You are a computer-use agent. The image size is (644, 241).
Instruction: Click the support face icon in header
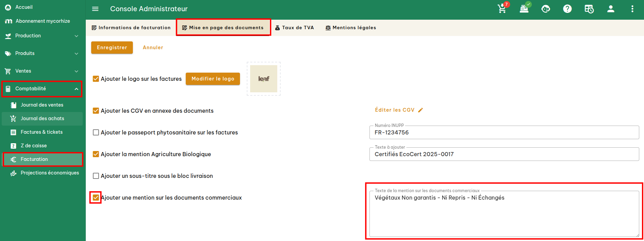(546, 9)
